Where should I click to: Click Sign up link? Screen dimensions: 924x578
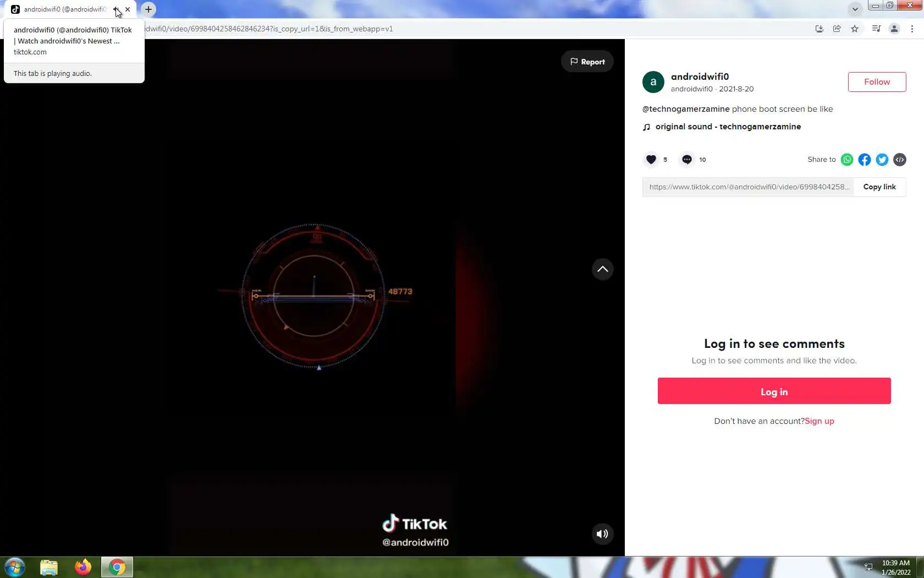pyautogui.click(x=820, y=421)
